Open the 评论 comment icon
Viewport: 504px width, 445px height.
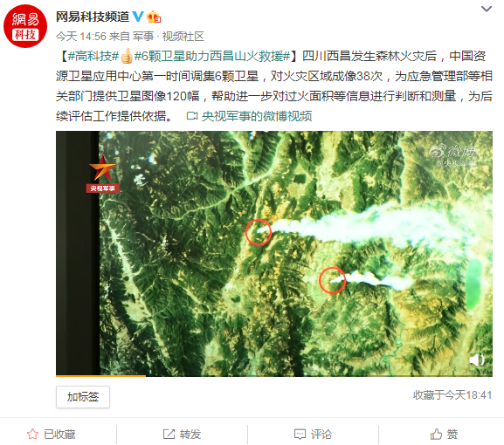pyautogui.click(x=300, y=434)
